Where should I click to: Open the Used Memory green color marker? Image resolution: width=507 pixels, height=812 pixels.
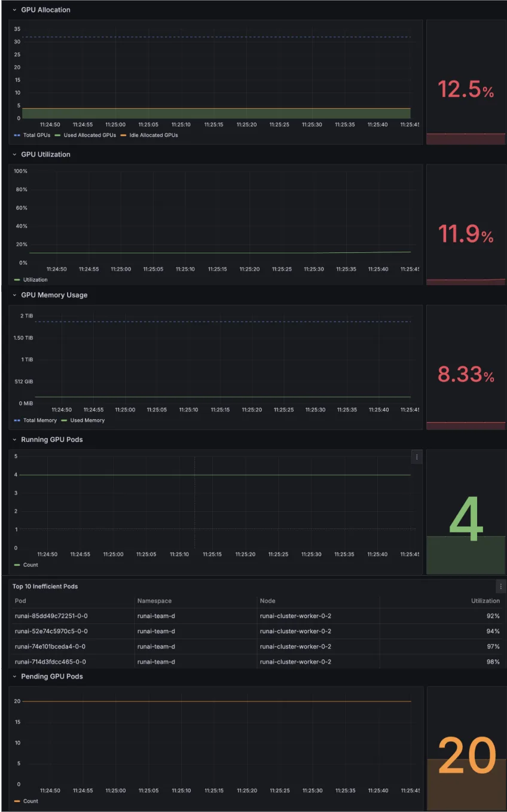(64, 420)
